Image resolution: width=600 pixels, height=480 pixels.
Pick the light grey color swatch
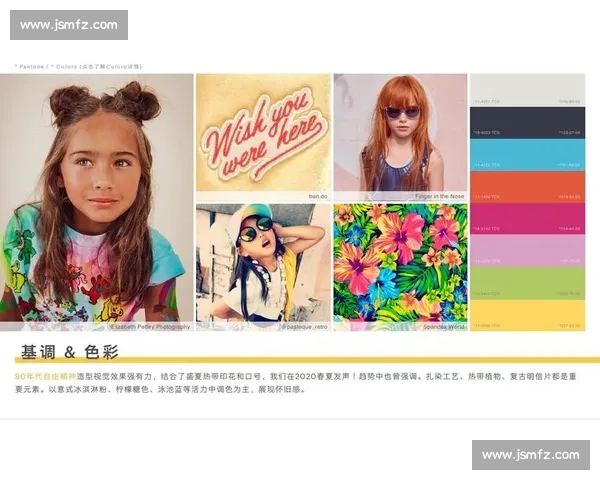(x=527, y=90)
